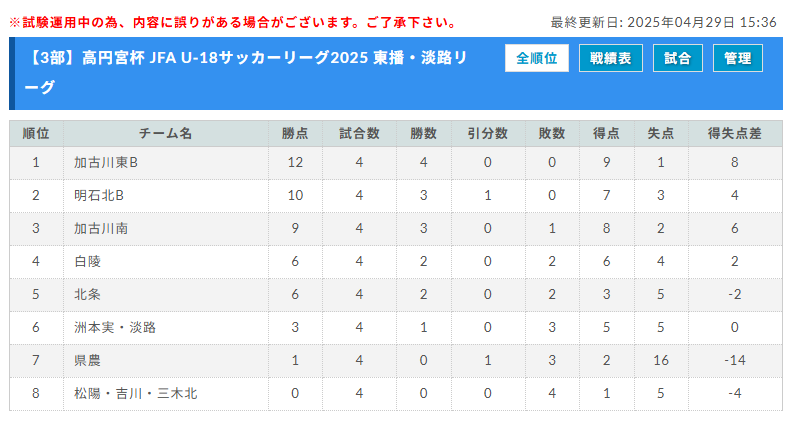This screenshot has height=422, width=792.
Task: Click team name 加古川南
Action: (101, 228)
